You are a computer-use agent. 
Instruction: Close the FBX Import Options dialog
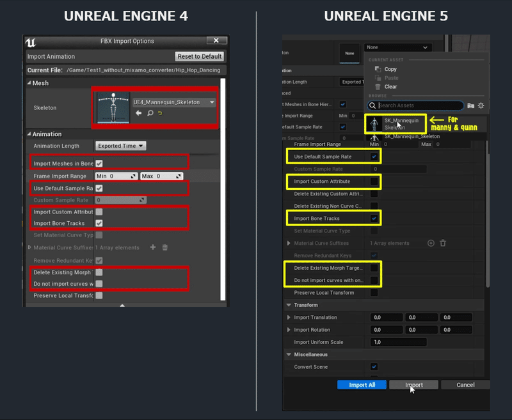(x=216, y=40)
